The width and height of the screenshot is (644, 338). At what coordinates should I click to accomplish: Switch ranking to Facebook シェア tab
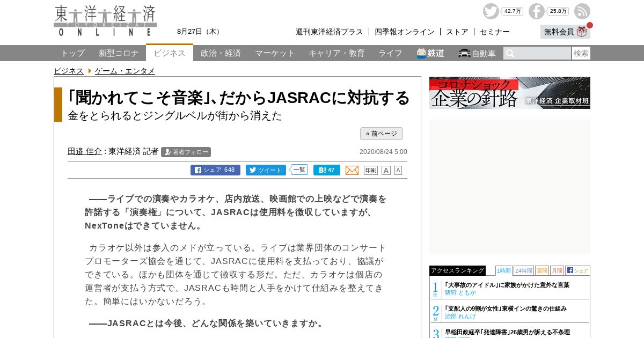pos(577,270)
